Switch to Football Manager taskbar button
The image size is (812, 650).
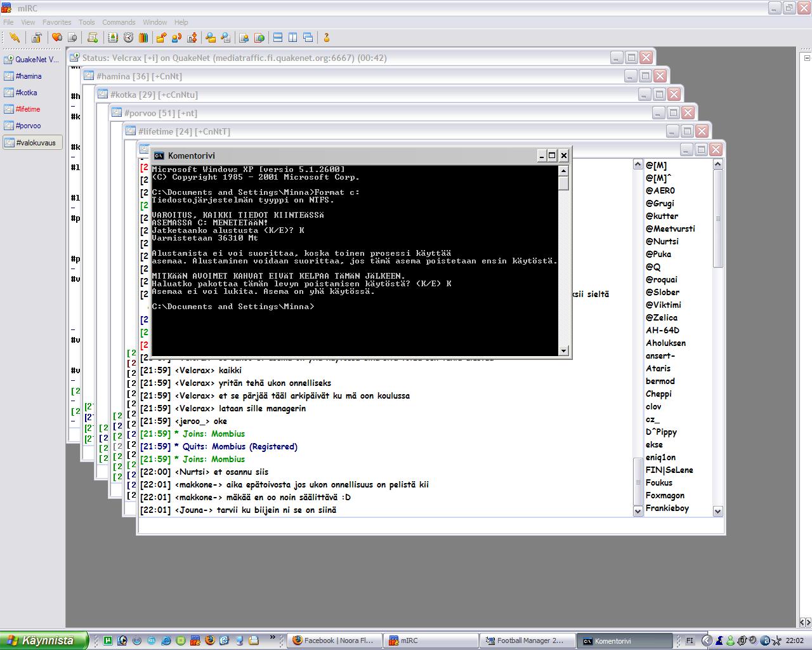click(527, 640)
